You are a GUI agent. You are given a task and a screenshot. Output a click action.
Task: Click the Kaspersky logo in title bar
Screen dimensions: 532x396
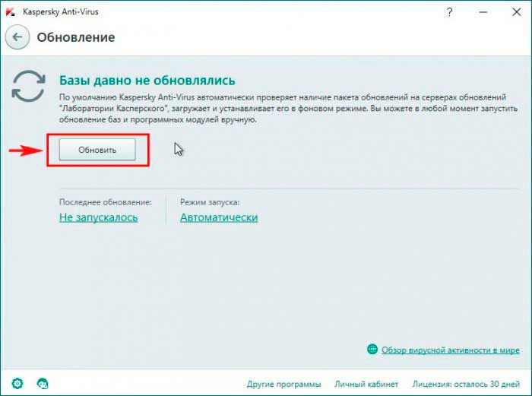tap(11, 12)
